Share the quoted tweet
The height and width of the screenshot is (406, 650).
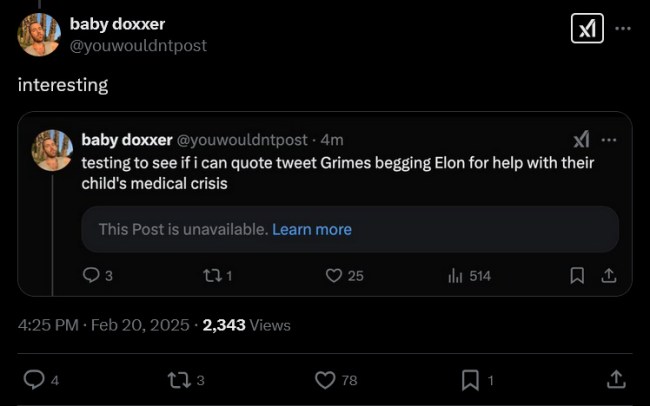coord(607,275)
